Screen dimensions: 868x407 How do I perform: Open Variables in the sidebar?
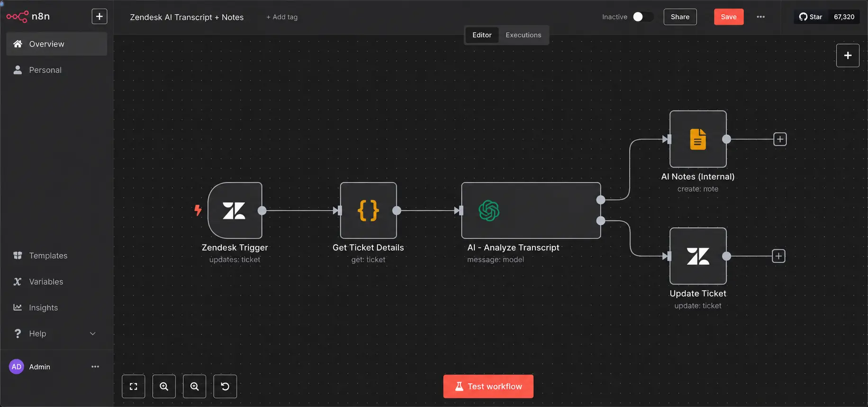56,282
